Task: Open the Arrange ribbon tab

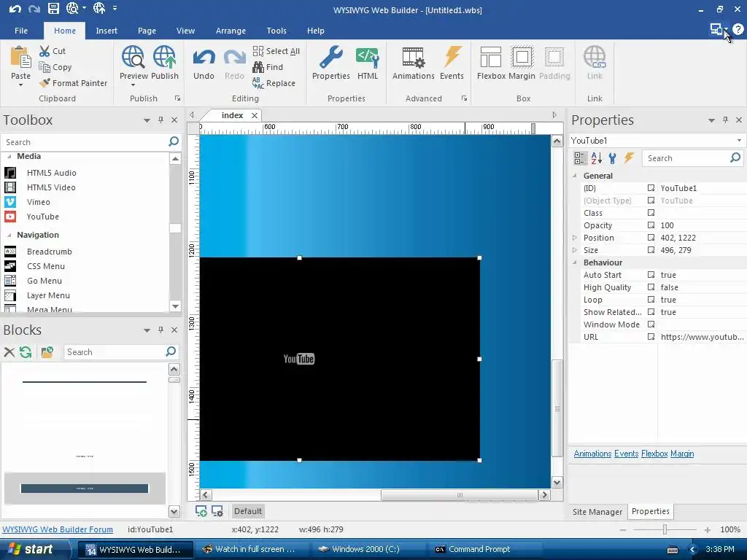Action: pos(231,31)
